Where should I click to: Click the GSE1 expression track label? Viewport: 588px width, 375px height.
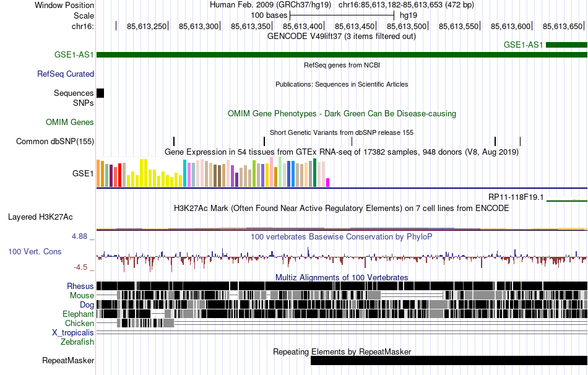tap(83, 173)
